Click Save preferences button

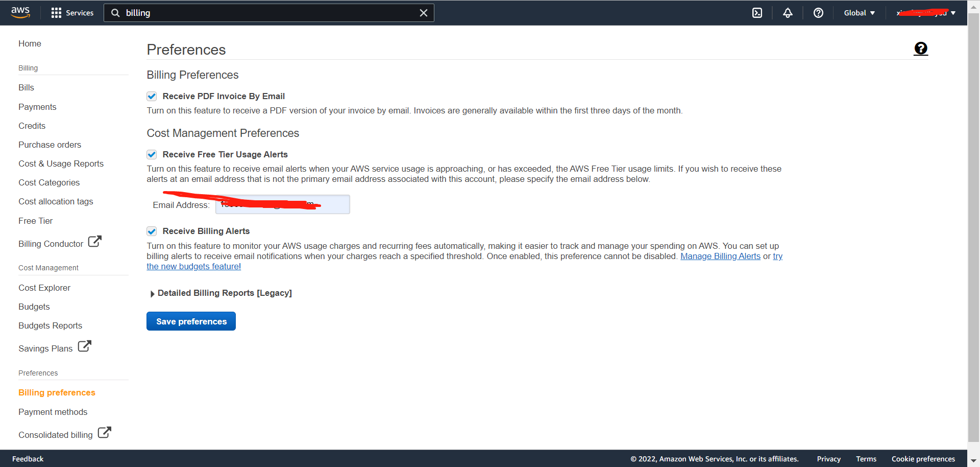coord(191,321)
